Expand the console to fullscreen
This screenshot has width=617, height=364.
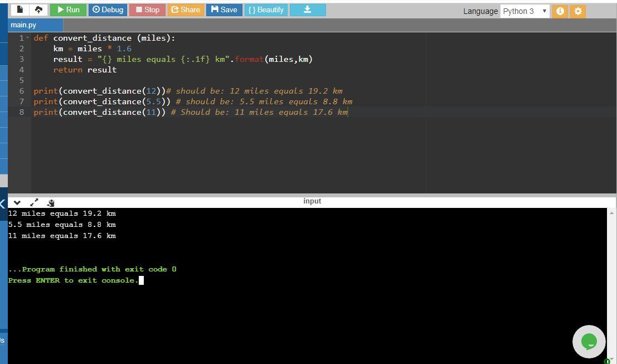(x=34, y=203)
